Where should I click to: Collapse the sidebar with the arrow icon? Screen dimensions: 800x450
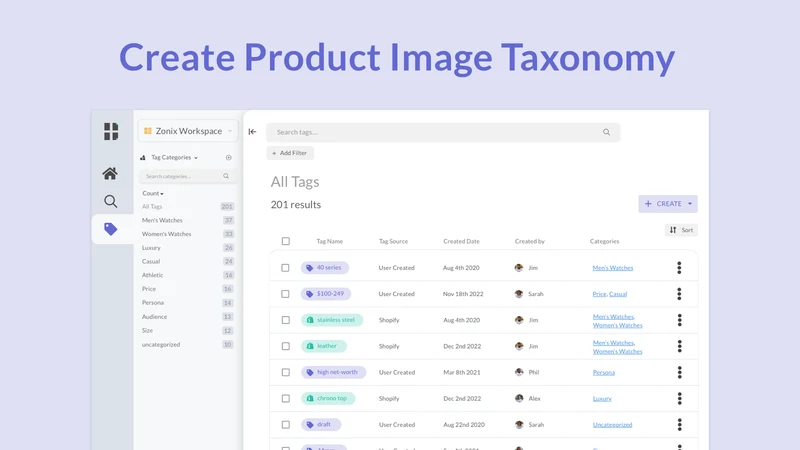252,132
